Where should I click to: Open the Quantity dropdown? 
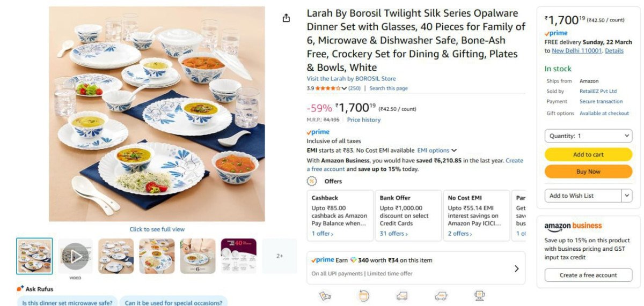[588, 136]
